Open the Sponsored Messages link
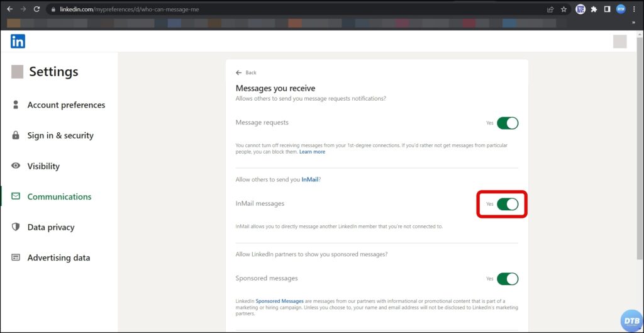 coord(280,301)
